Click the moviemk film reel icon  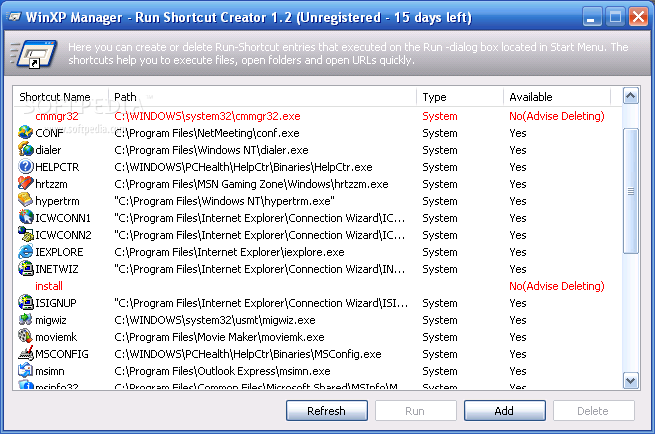click(25, 337)
